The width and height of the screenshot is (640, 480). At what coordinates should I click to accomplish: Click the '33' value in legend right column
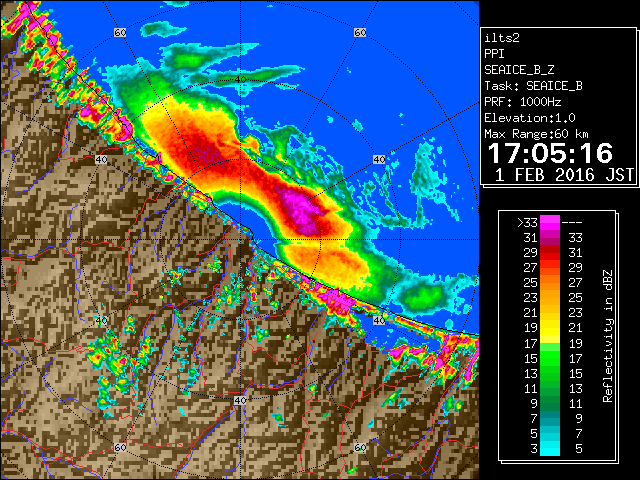(576, 238)
